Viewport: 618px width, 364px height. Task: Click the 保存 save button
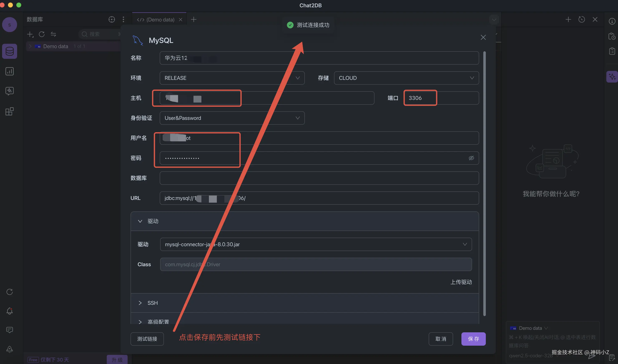(473, 339)
